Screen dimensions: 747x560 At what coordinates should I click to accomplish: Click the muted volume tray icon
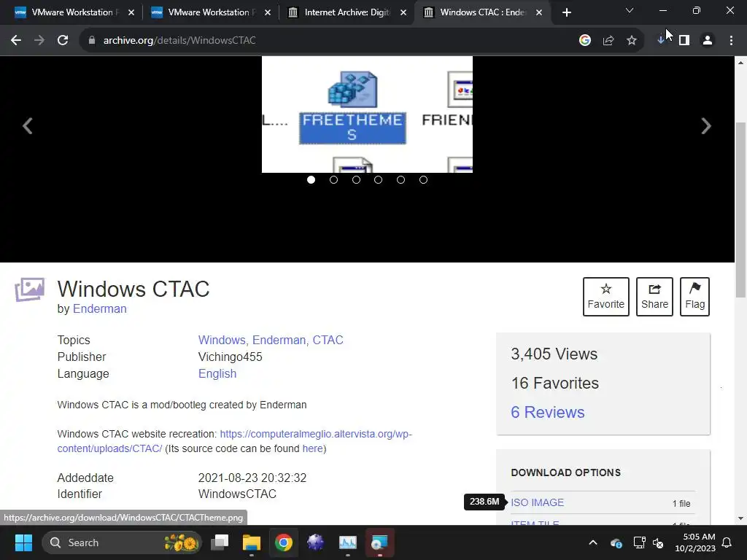(658, 542)
